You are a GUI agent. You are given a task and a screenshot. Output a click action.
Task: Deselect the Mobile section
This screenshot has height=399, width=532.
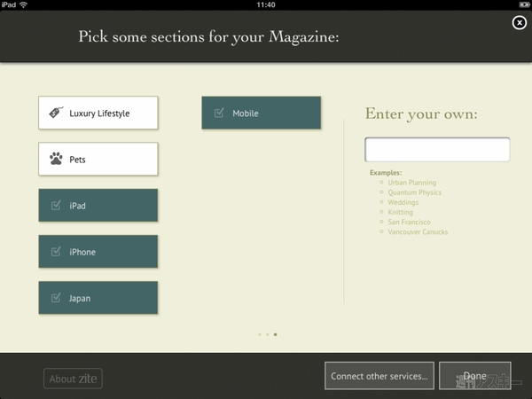(262, 113)
